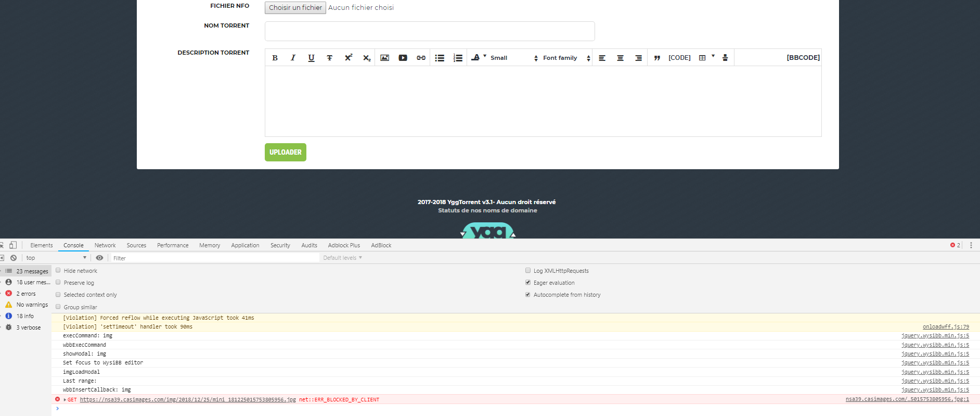The width and height of the screenshot is (980, 416).
Task: Insert a video with the YouTube icon
Action: click(x=403, y=58)
